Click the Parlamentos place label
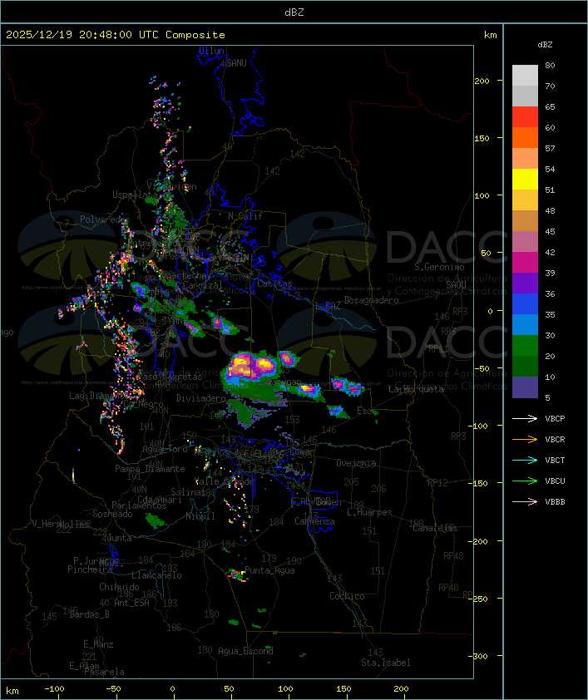588x700 pixels. point(139,505)
